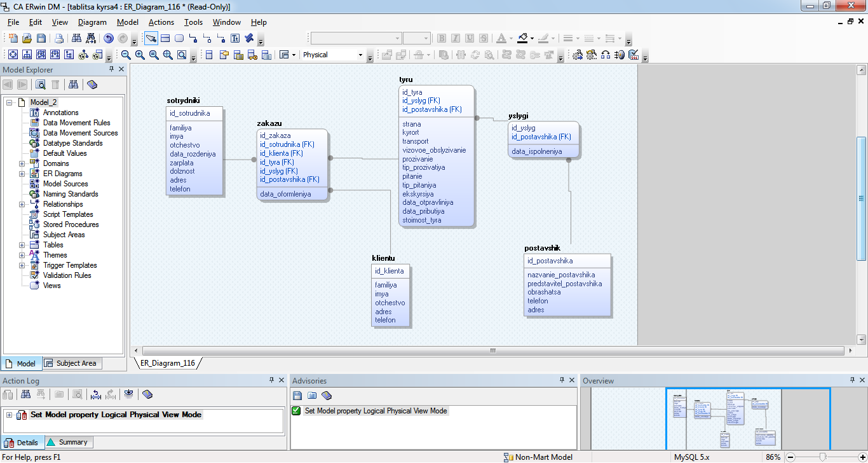This screenshot has width=868, height=463.
Task: Click the save icon in Advisories panel
Action: click(297, 396)
